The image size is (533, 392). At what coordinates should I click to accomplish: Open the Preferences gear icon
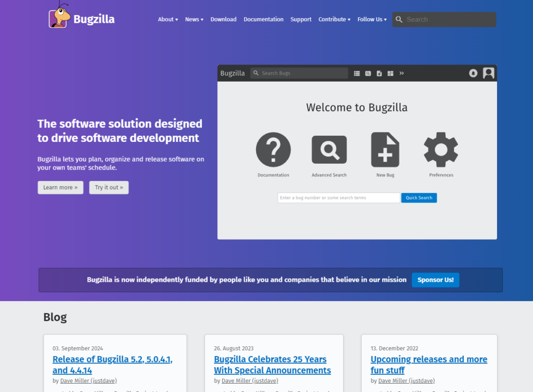441,150
